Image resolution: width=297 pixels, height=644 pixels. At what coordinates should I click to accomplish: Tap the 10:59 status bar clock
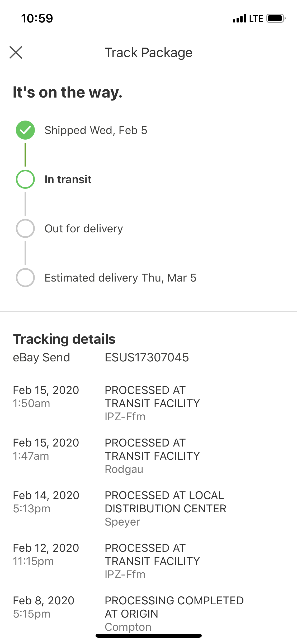(37, 19)
